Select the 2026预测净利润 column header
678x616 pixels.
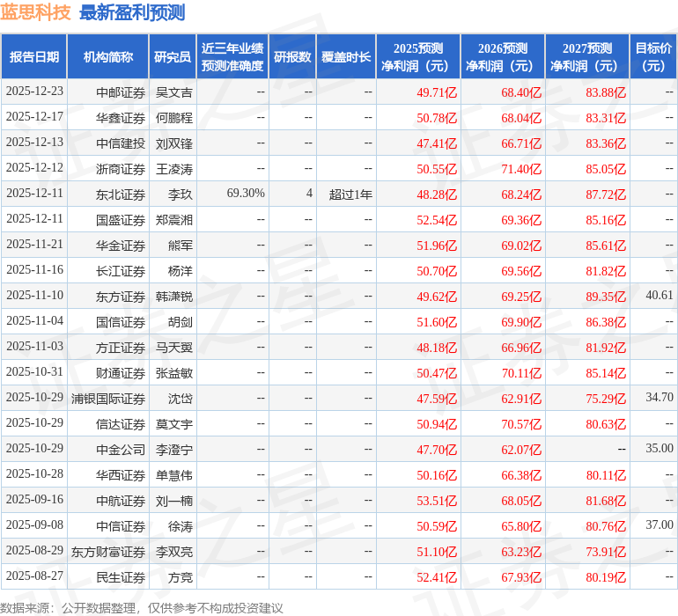503,57
